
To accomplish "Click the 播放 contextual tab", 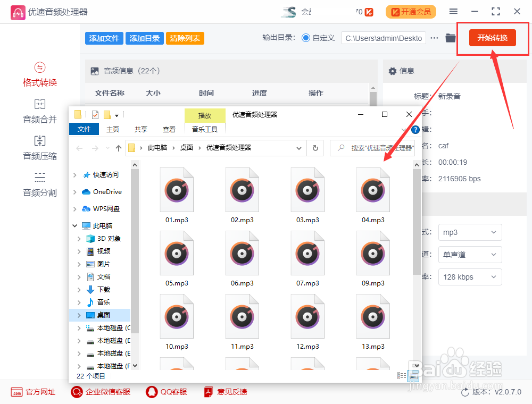I will (205, 115).
